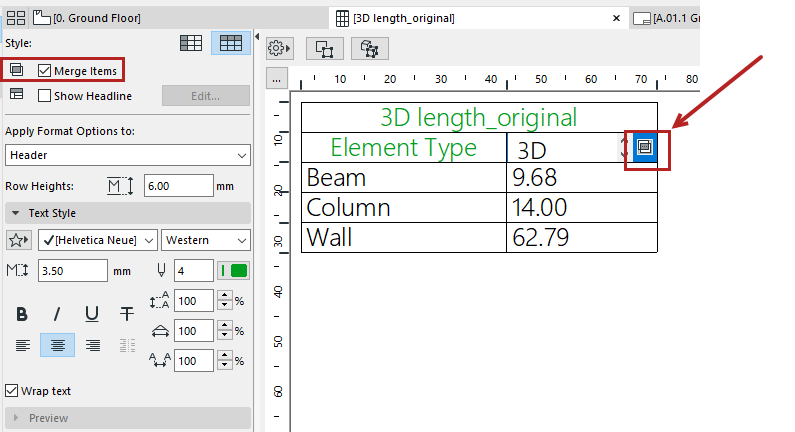Open the Apply Format Options Header dropdown

(x=128, y=155)
